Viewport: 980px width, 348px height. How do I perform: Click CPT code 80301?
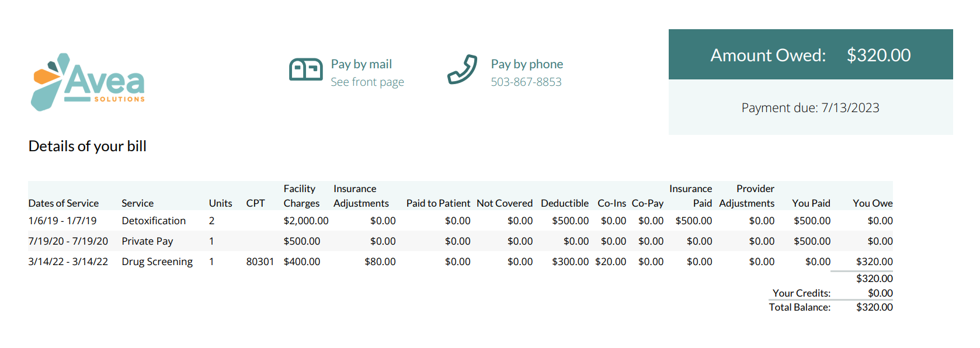point(260,262)
